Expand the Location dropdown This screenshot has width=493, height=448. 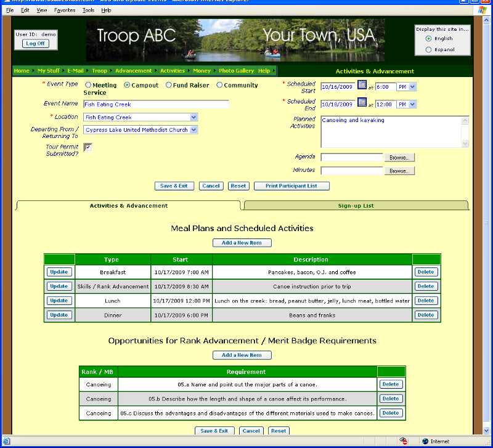click(194, 117)
